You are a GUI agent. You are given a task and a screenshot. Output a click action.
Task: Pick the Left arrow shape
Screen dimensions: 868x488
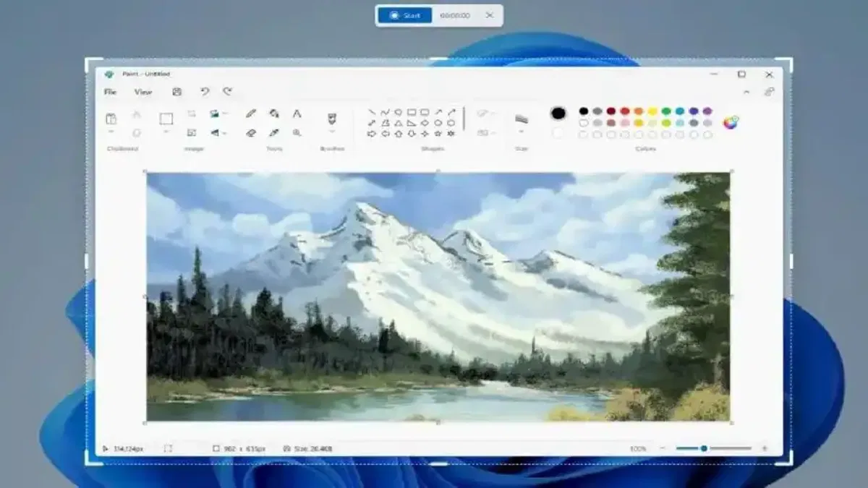click(x=385, y=134)
